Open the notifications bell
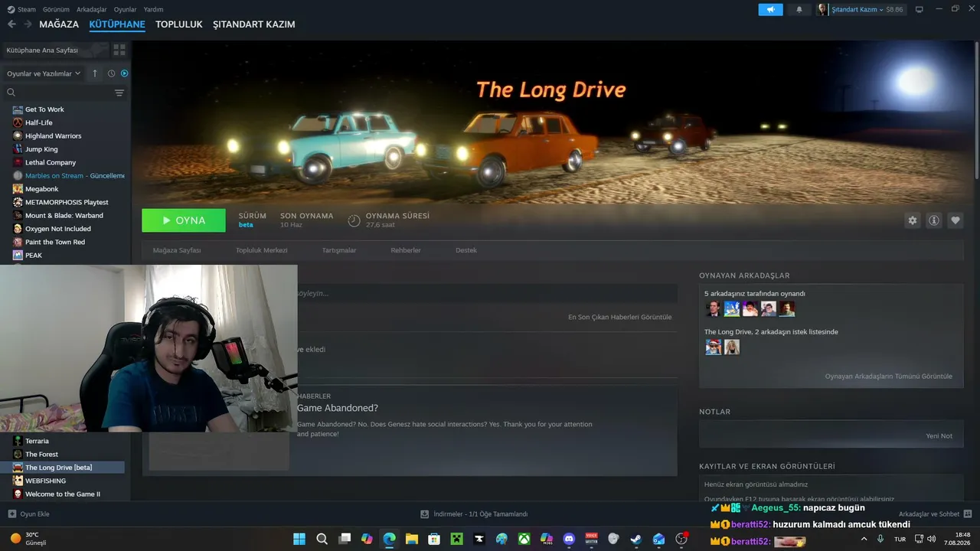Image resolution: width=980 pixels, height=551 pixels. (x=799, y=9)
